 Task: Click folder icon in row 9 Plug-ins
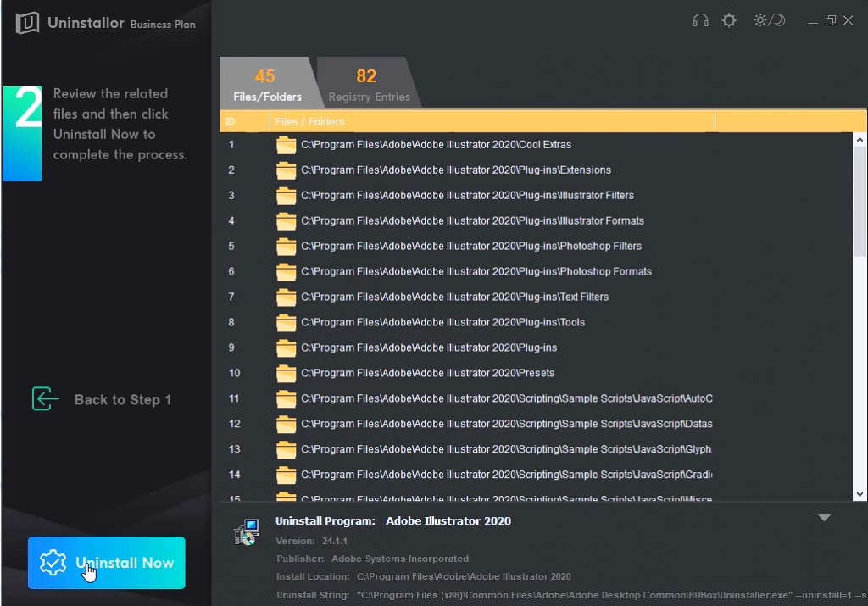[x=287, y=348]
